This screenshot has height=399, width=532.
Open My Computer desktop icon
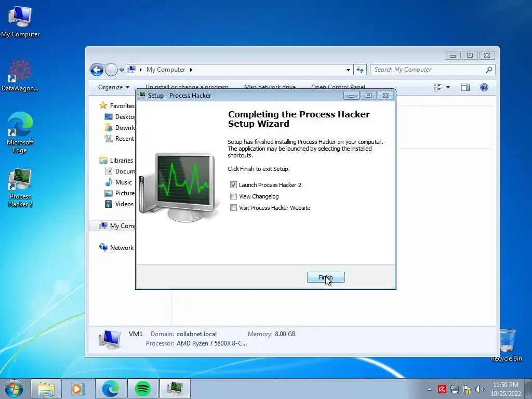coord(20,22)
